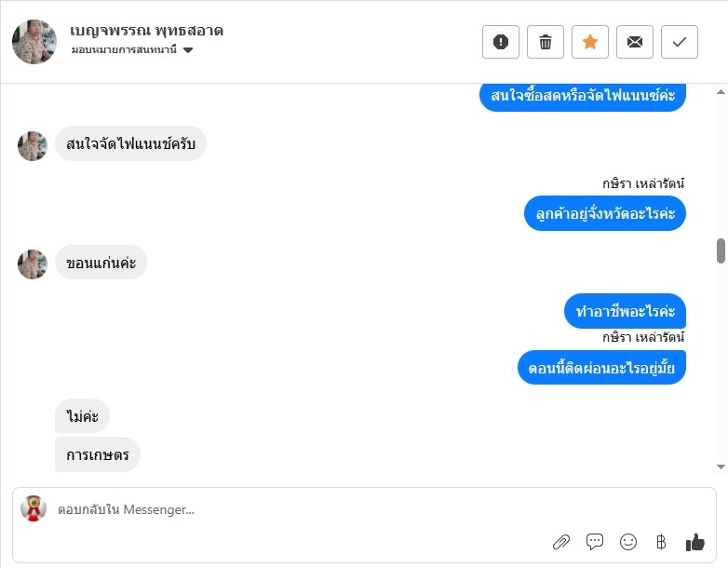Open saved replies speech bubble icon
Viewport: 728px width, 568px height.
[x=594, y=542]
